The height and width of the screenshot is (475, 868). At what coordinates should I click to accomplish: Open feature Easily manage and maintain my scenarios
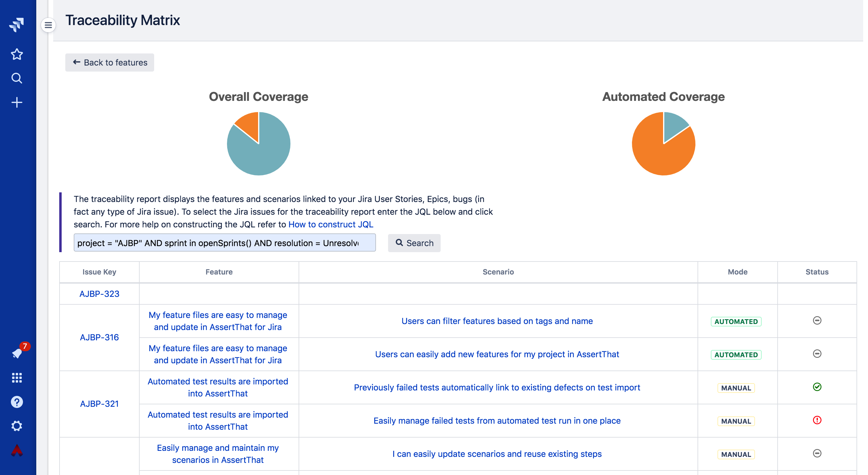tap(218, 454)
